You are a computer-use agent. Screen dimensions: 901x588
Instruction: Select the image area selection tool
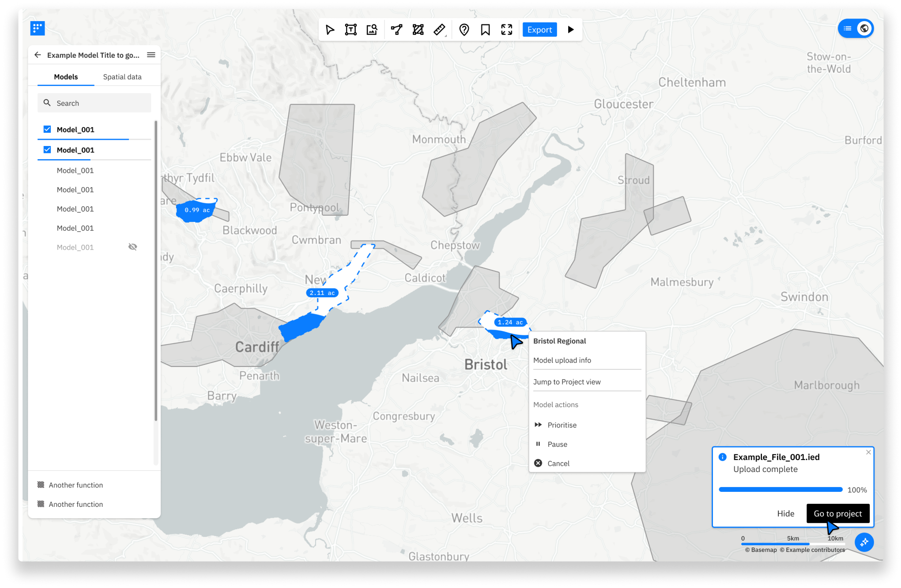[372, 30]
